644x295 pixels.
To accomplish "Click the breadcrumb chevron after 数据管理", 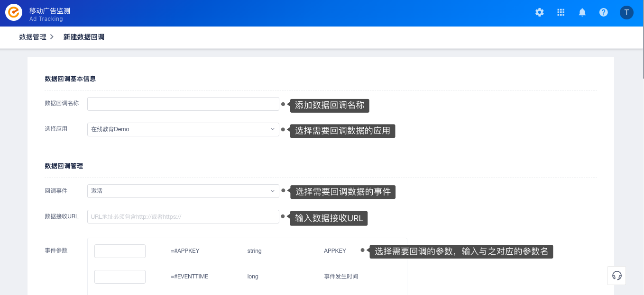I will click(52, 37).
